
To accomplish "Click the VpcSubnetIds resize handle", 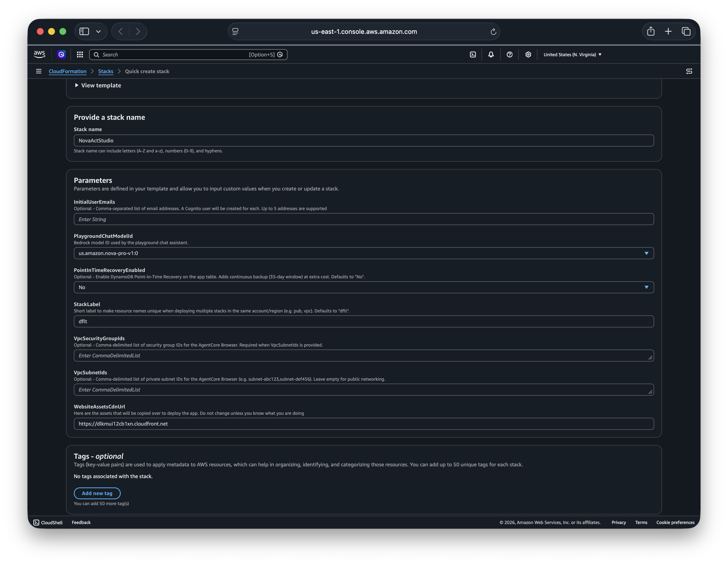I will tap(650, 392).
